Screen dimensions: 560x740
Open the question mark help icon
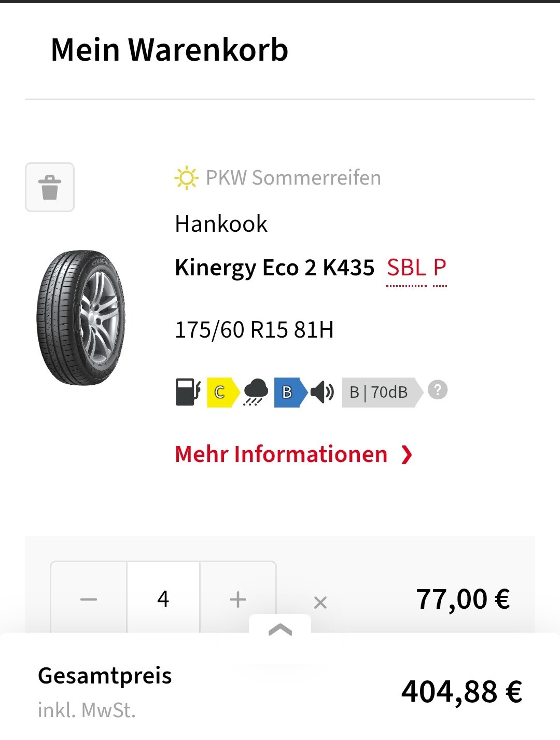point(438,389)
